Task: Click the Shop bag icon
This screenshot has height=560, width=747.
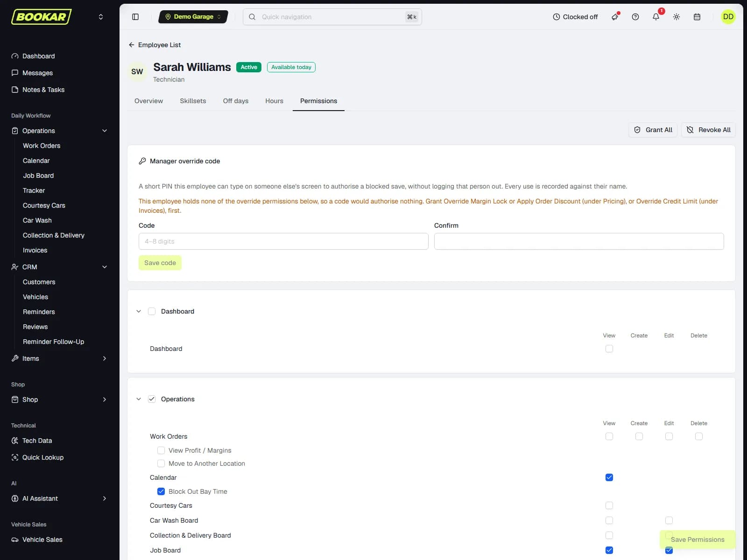Action: click(x=15, y=399)
